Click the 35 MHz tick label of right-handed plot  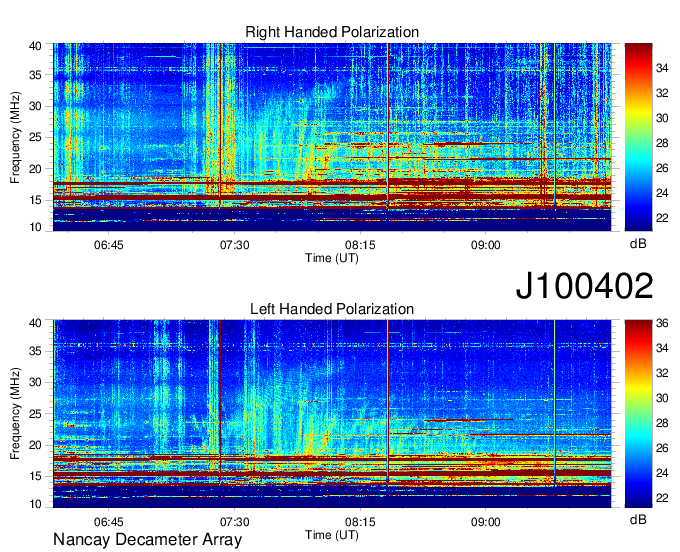(x=35, y=75)
